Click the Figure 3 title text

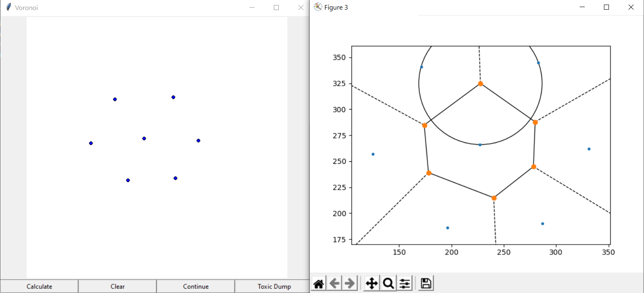click(x=336, y=7)
